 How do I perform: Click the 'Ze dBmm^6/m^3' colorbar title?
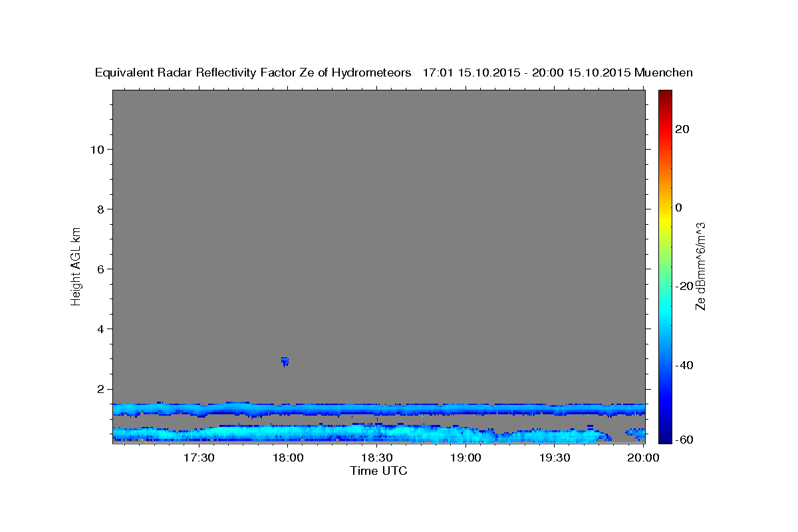(700, 266)
